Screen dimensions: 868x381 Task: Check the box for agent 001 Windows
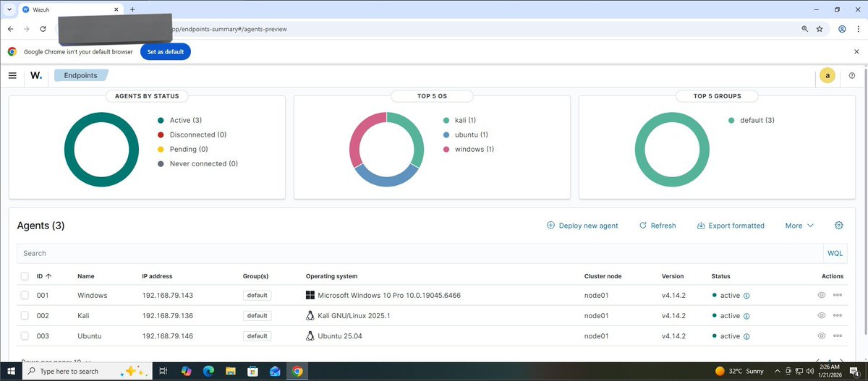[x=25, y=295]
